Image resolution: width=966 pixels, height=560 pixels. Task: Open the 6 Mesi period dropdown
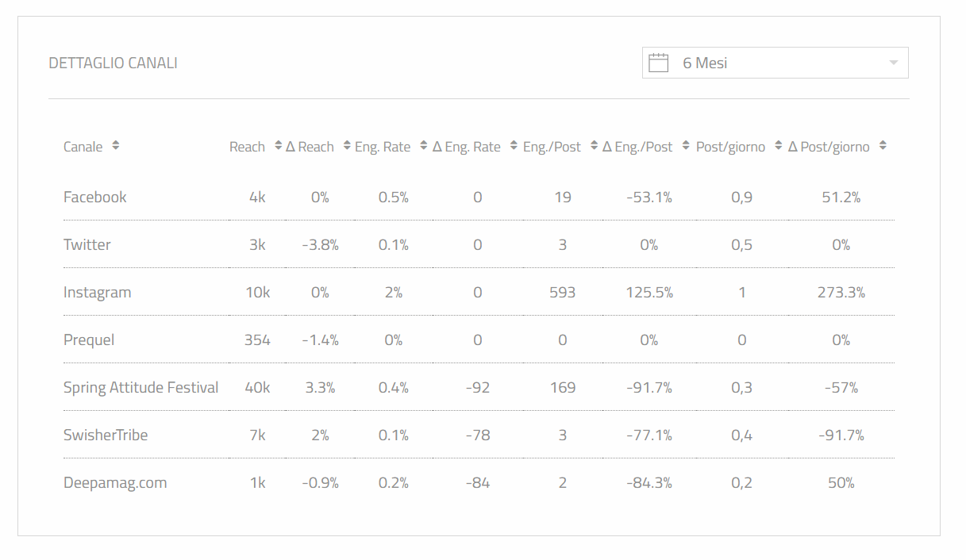coord(775,63)
